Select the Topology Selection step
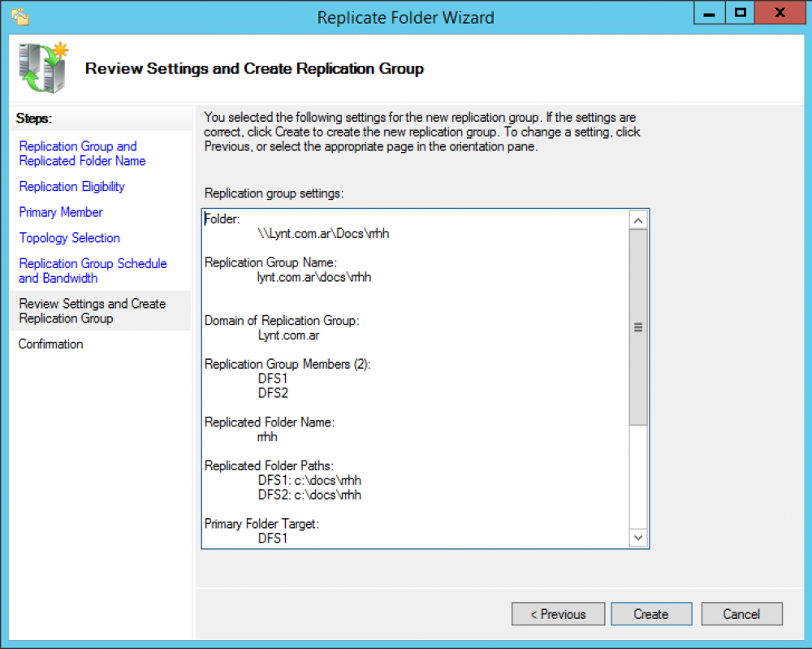This screenshot has width=812, height=649. (69, 238)
